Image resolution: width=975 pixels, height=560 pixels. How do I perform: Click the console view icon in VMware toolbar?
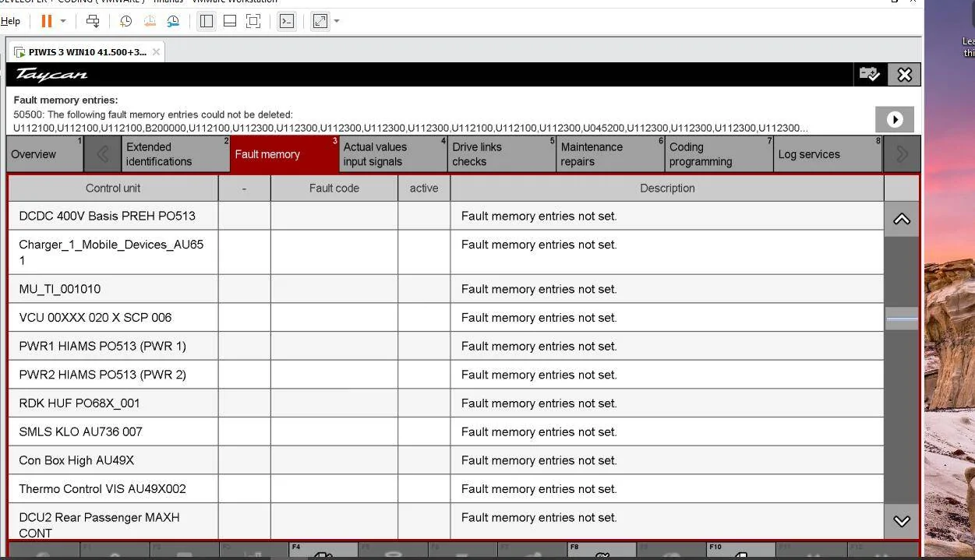pyautogui.click(x=287, y=21)
